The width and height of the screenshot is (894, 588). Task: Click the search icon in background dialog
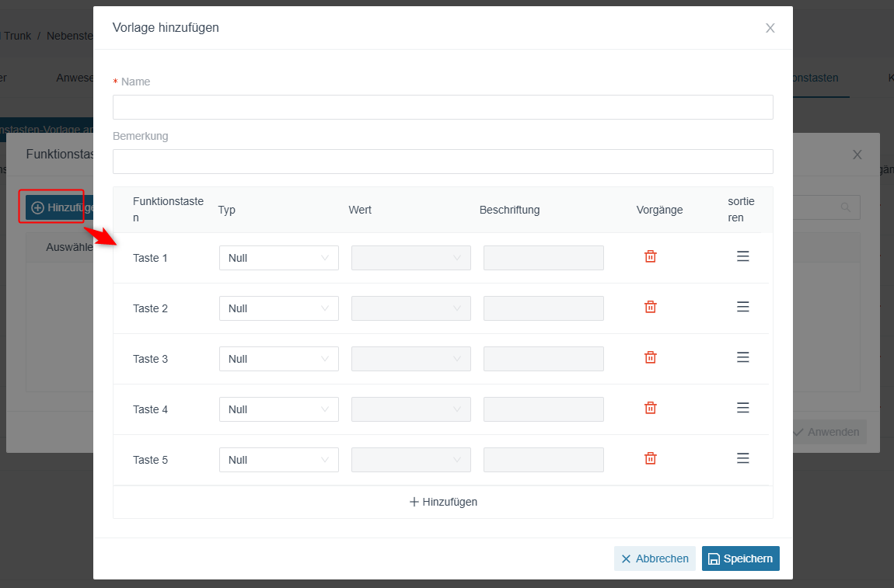[x=846, y=207]
